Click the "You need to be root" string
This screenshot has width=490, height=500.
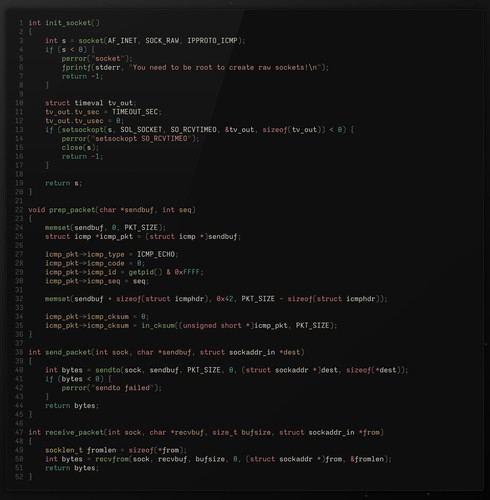225,67
